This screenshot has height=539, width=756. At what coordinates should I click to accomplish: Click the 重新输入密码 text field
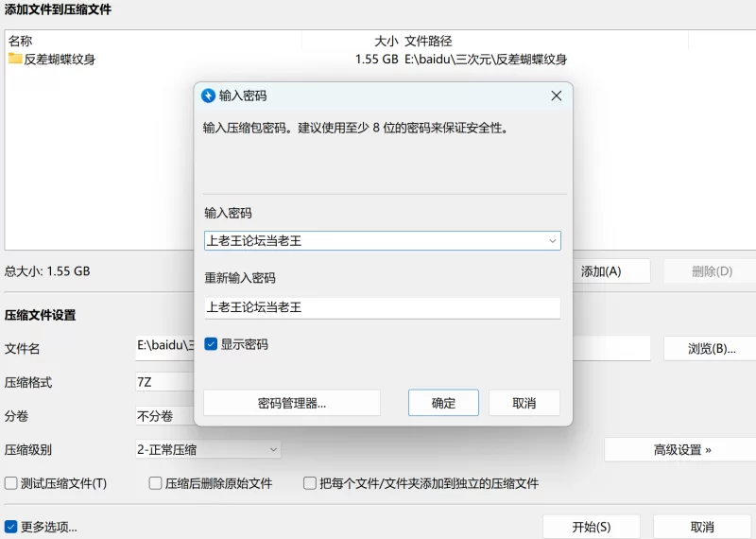pyautogui.click(x=383, y=307)
